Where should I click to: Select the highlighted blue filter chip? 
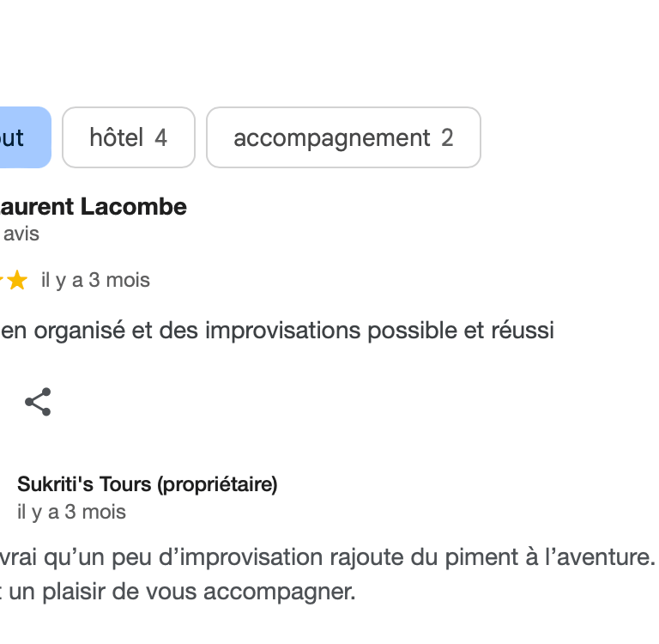coord(17,137)
